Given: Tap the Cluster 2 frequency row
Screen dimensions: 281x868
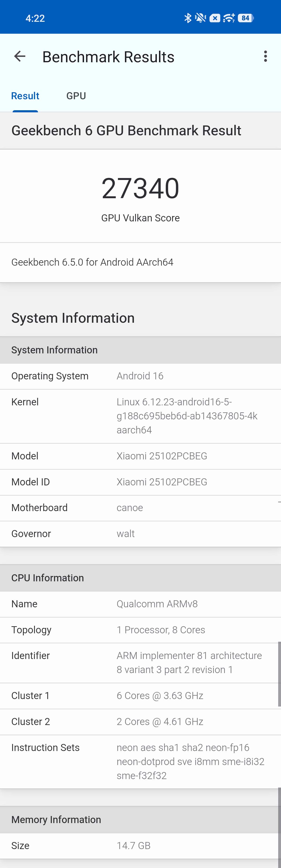Looking at the screenshot, I should (x=140, y=722).
